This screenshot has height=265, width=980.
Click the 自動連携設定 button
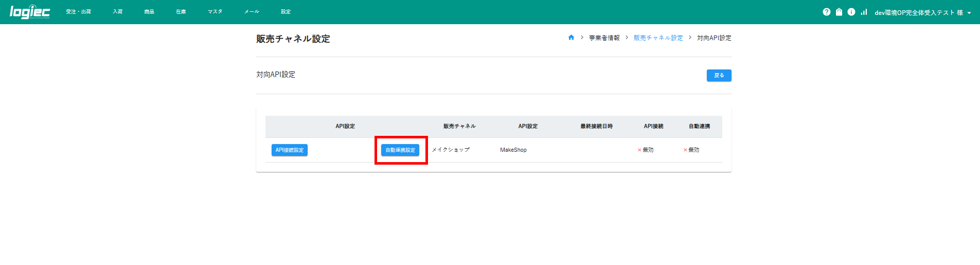point(400,150)
